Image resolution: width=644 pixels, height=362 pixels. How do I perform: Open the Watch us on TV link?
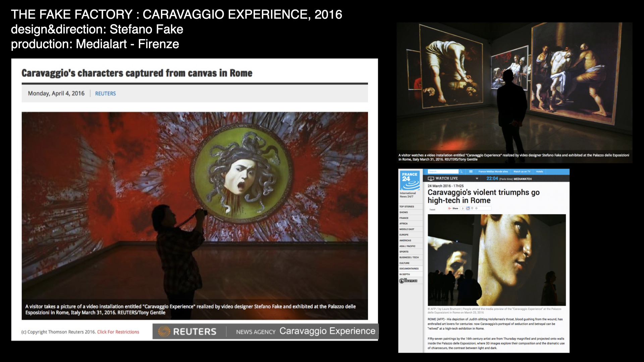point(522,172)
